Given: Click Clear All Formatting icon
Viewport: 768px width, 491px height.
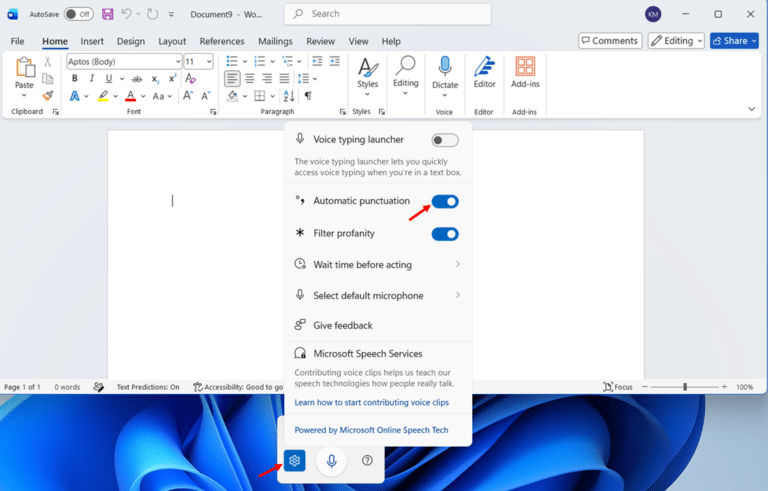Looking at the screenshot, I should (x=190, y=78).
